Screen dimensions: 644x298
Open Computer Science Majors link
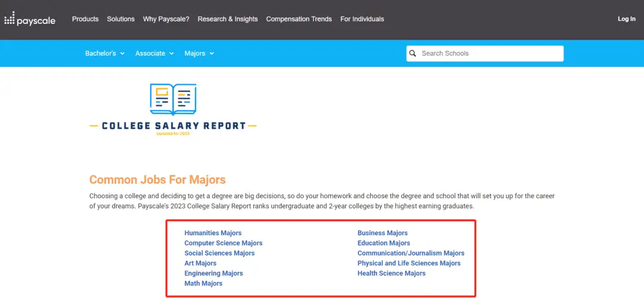[x=224, y=243]
